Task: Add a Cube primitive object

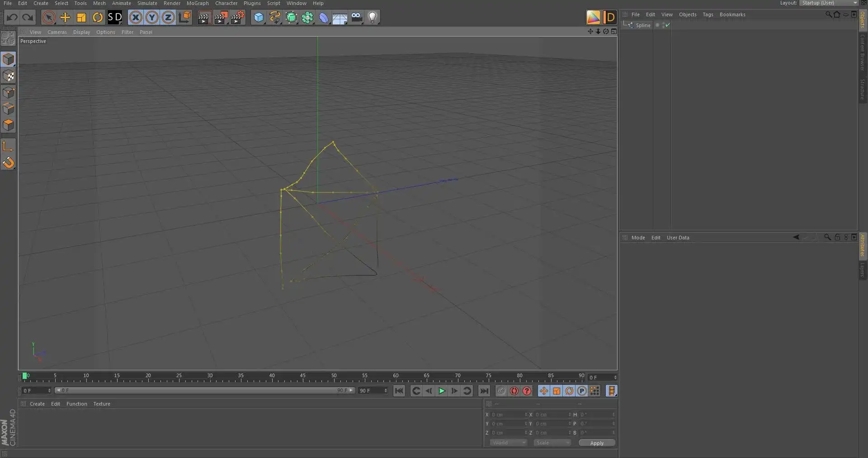Action: tap(259, 18)
